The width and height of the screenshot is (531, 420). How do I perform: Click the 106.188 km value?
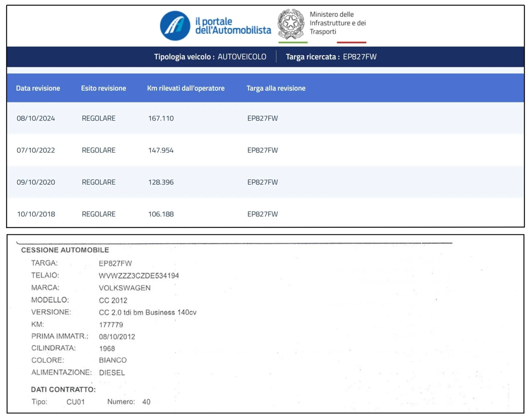click(x=161, y=214)
